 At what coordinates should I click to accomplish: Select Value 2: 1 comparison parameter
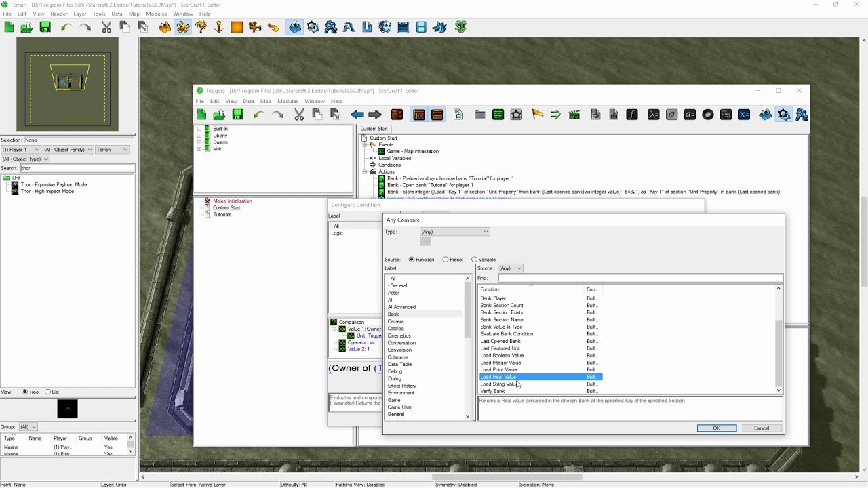click(359, 350)
